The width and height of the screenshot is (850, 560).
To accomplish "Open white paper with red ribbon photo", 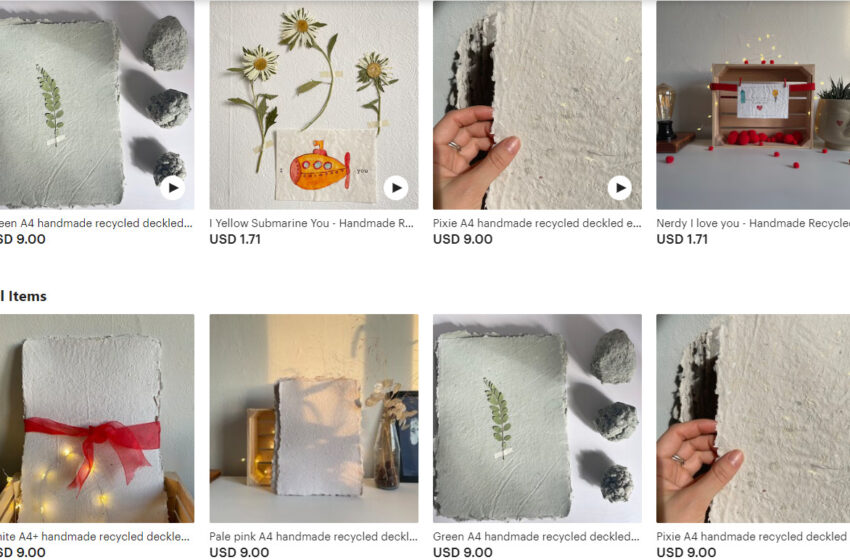I will click(97, 419).
